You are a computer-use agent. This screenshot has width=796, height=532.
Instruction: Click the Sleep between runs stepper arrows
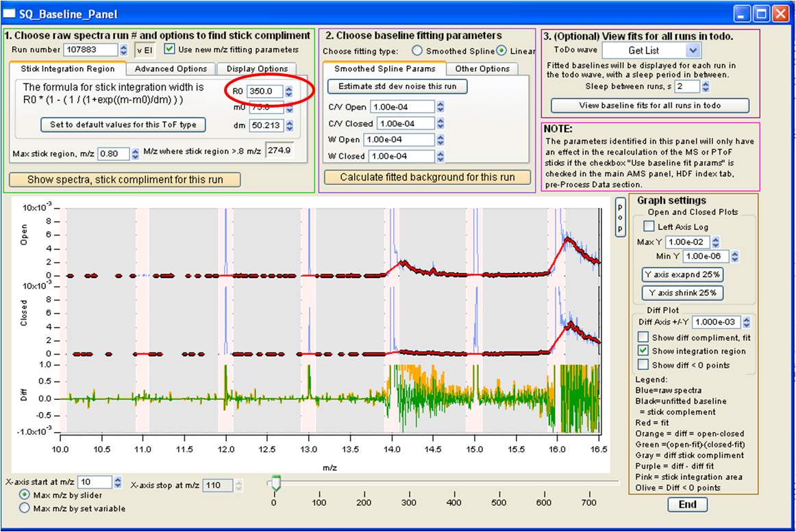point(706,86)
